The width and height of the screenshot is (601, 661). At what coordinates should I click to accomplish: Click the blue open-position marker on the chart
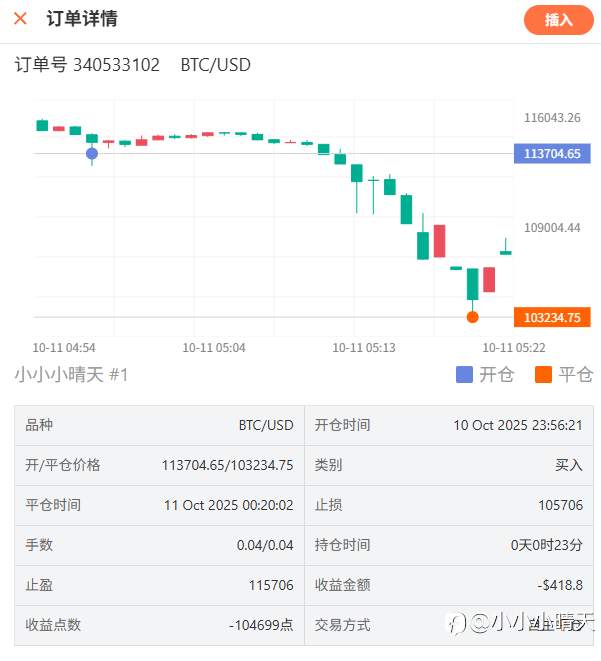click(92, 153)
